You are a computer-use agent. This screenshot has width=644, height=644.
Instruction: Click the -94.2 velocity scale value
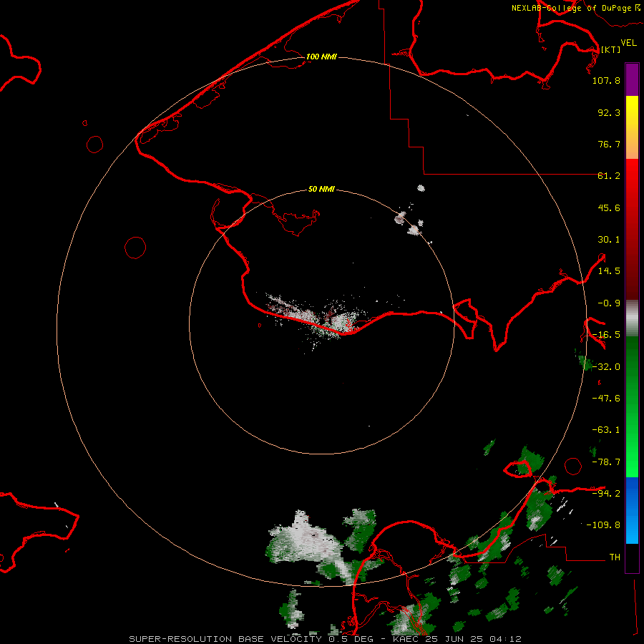pos(606,493)
